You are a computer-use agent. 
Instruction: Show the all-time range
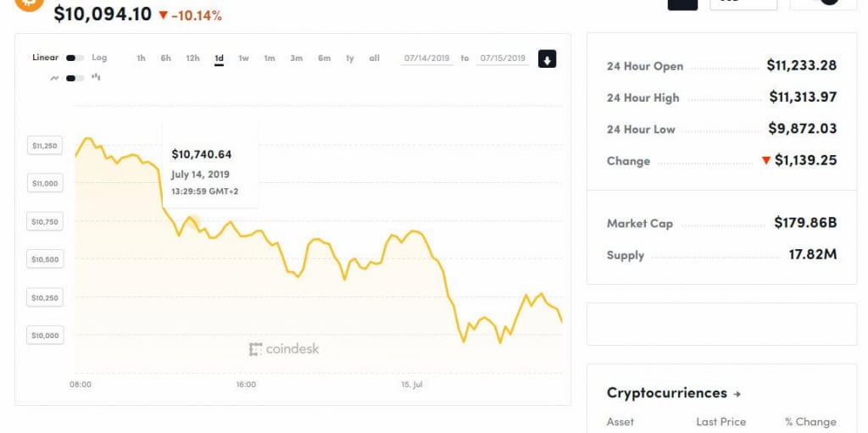(x=374, y=58)
